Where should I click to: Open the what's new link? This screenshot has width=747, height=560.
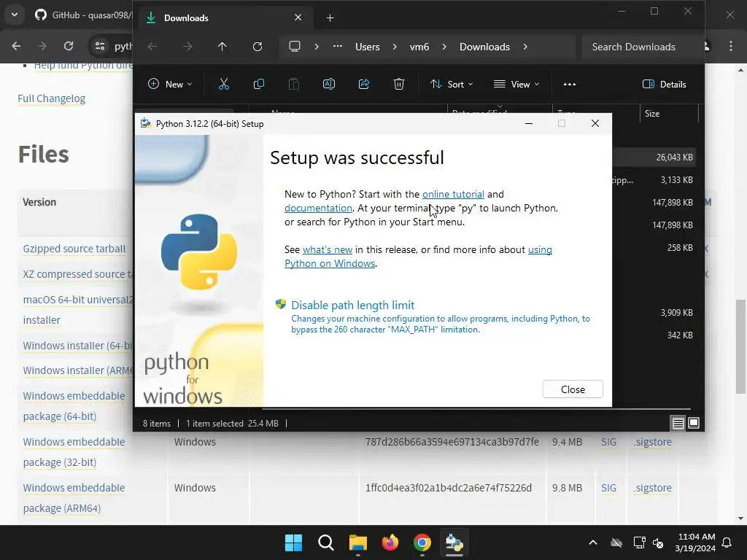coord(328,249)
